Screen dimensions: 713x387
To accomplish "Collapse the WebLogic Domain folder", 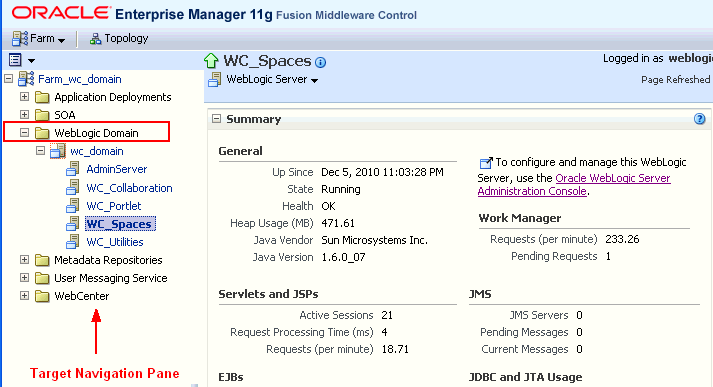I will coord(25,133).
